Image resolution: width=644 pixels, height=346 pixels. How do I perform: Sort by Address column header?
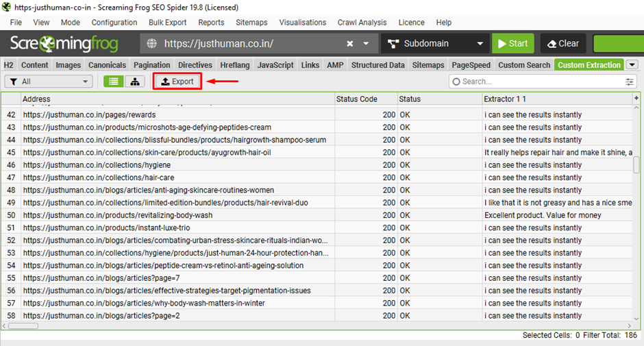point(177,99)
